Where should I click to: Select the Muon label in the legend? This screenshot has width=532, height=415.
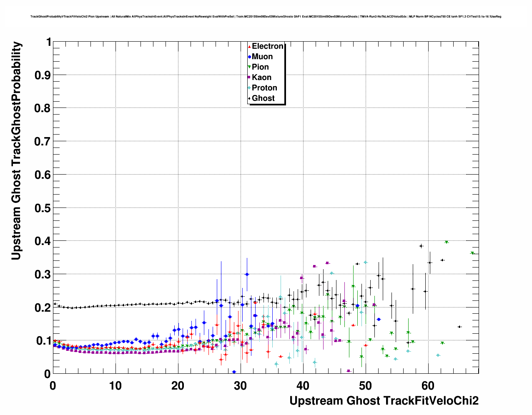(x=262, y=57)
